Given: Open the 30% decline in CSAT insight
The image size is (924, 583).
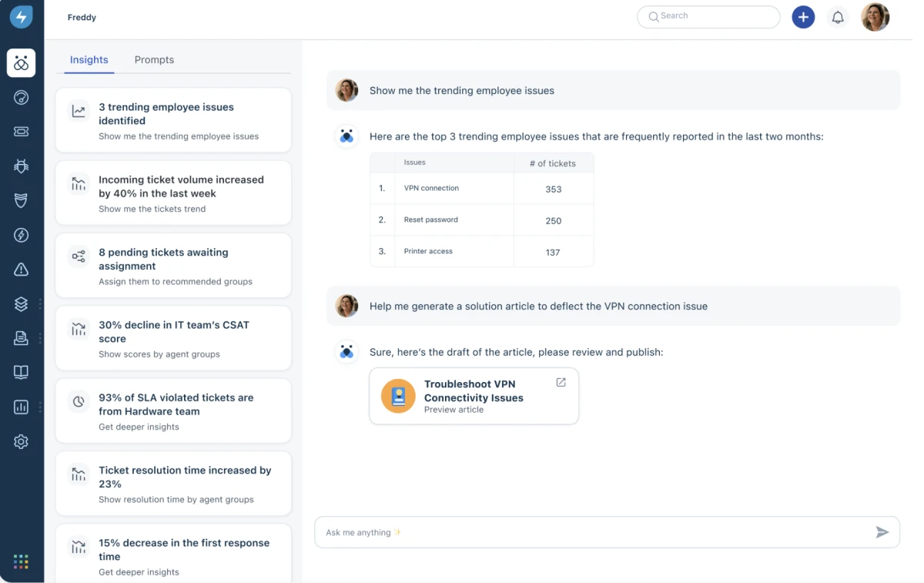Looking at the screenshot, I should coord(173,338).
